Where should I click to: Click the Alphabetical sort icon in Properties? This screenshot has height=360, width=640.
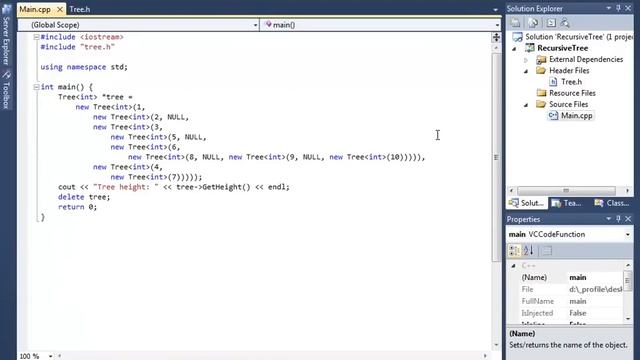tap(529, 250)
